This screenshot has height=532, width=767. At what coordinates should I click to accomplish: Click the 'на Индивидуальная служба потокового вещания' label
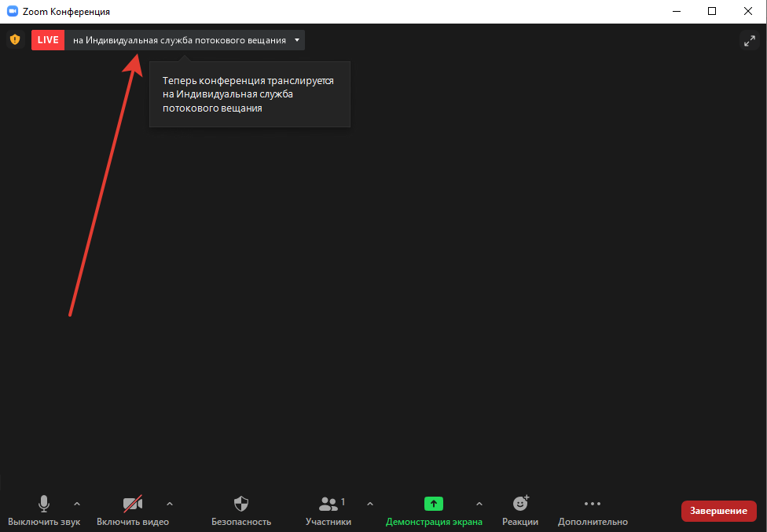[x=179, y=40]
